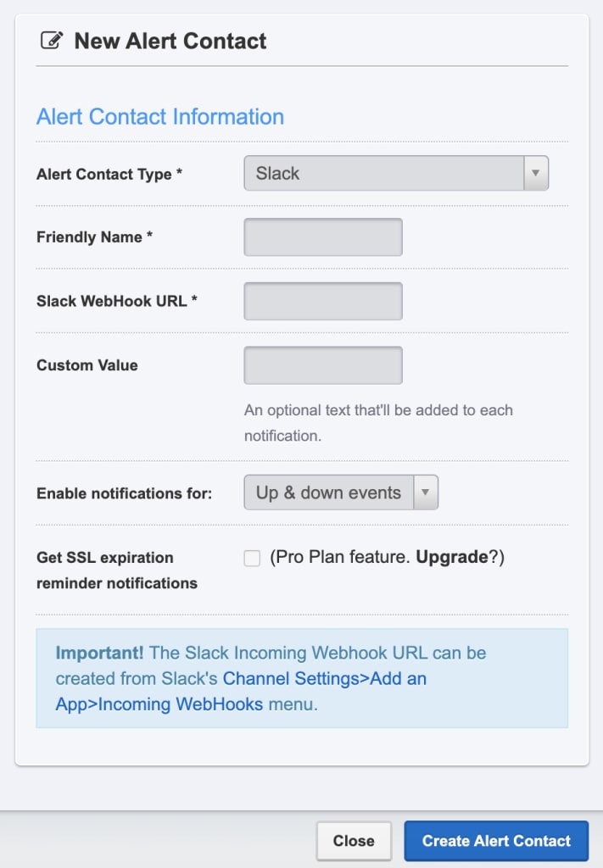Viewport: 603px width, 868px height.
Task: Follow the Upgrade link for Pro Plan
Action: tap(452, 557)
